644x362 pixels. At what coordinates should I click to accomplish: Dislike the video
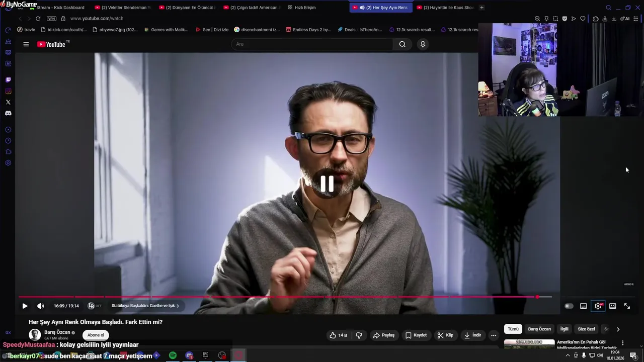point(359,335)
